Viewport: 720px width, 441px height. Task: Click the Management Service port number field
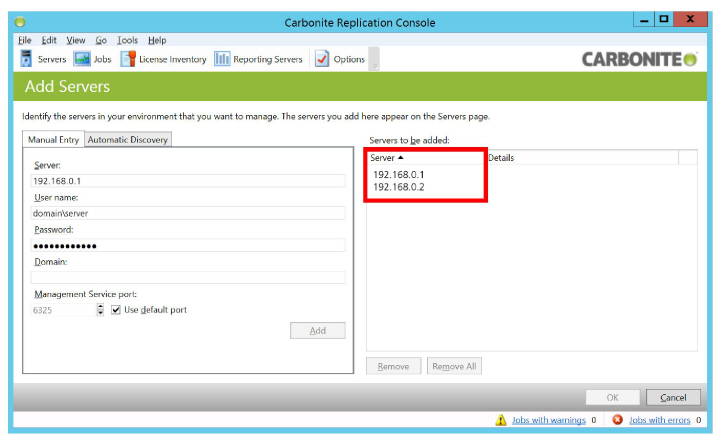[x=63, y=310]
